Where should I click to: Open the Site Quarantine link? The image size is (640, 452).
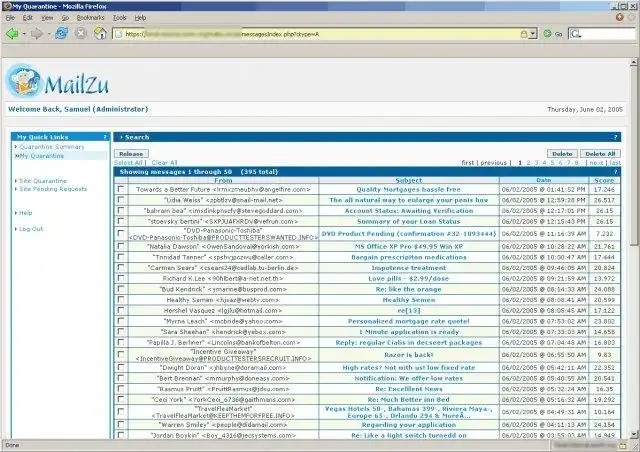43,180
